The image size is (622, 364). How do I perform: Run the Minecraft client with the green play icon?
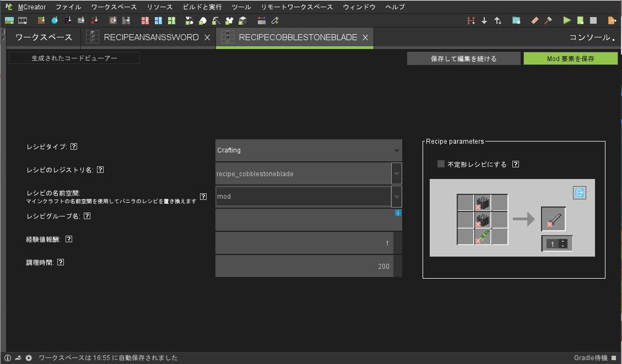(x=567, y=20)
